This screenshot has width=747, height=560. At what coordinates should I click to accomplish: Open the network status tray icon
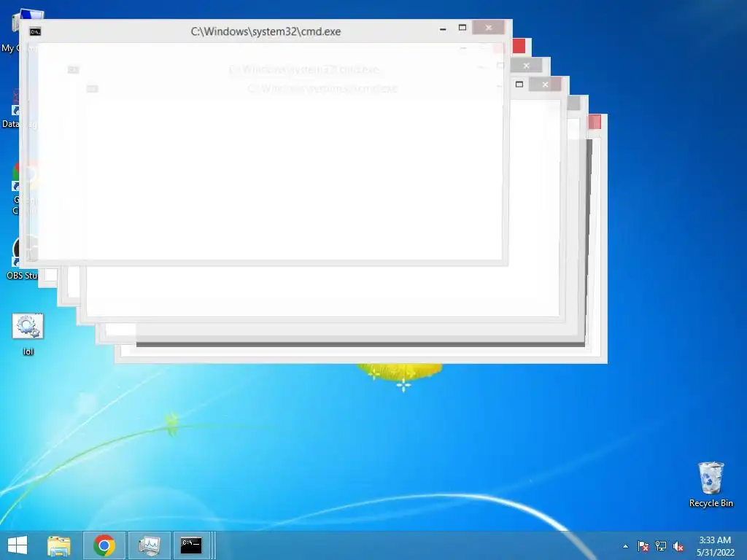coord(661,546)
